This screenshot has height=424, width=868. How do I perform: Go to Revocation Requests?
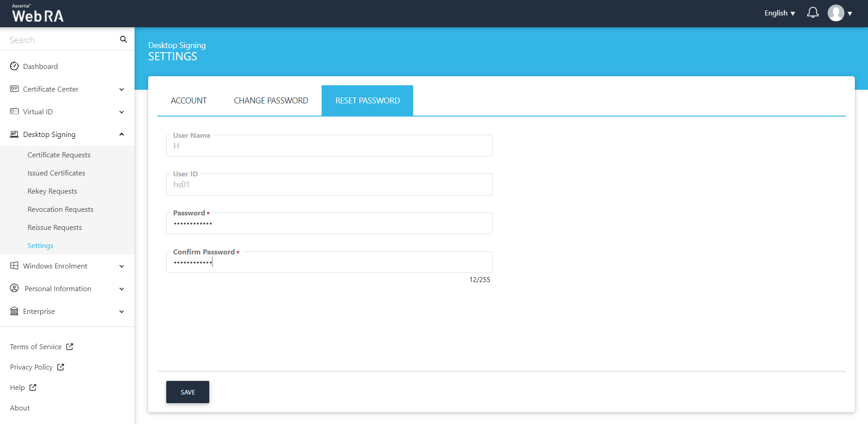(60, 210)
